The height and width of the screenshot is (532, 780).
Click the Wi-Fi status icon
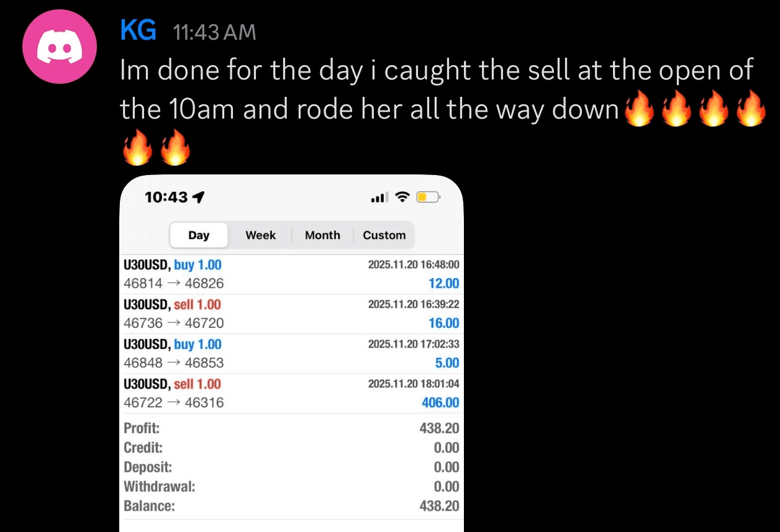(x=402, y=197)
